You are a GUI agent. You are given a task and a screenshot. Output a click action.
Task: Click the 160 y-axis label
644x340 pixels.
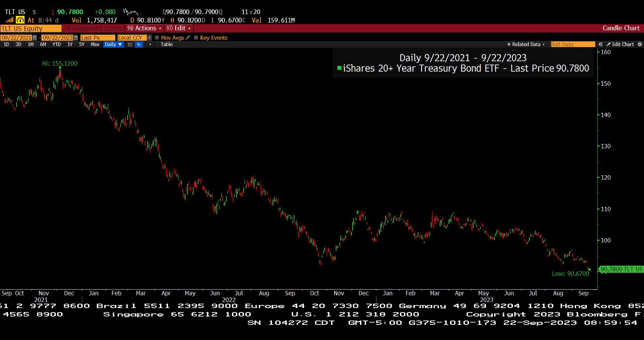[606, 52]
